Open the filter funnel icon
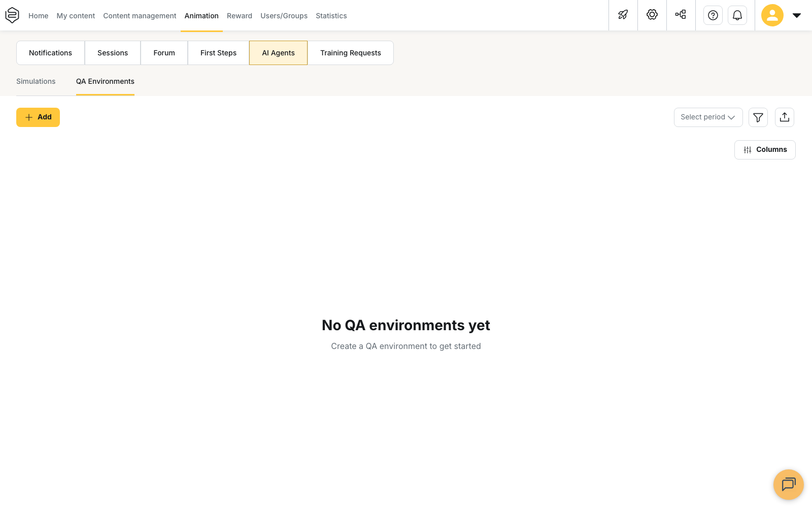812x508 pixels. point(758,117)
